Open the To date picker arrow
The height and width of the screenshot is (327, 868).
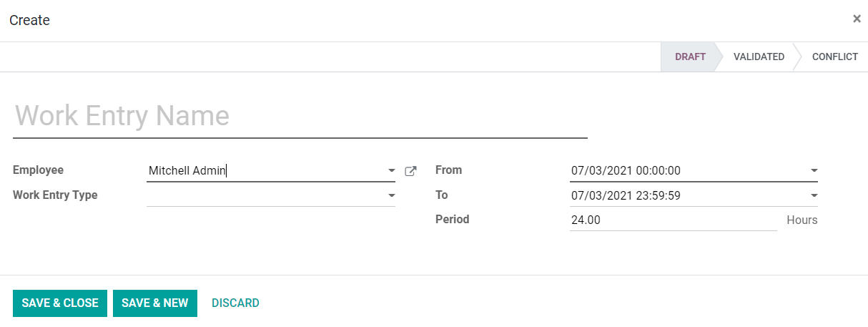(x=814, y=195)
